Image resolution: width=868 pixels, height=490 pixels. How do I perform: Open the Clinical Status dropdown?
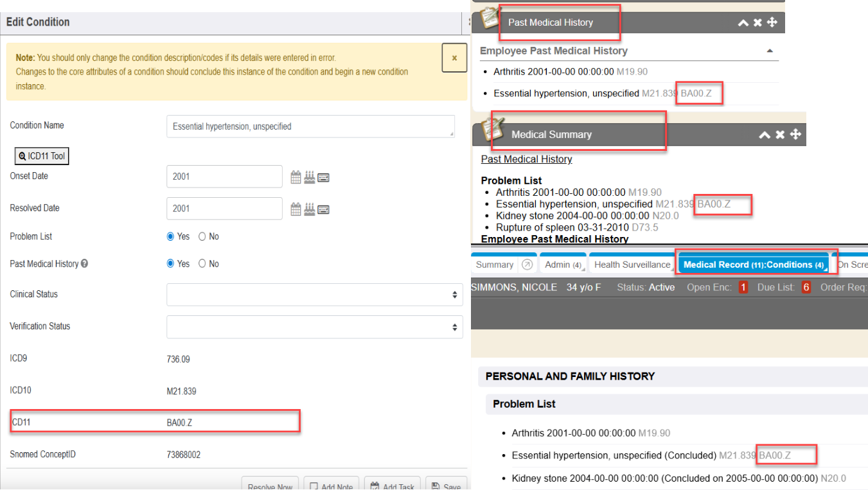tap(314, 295)
